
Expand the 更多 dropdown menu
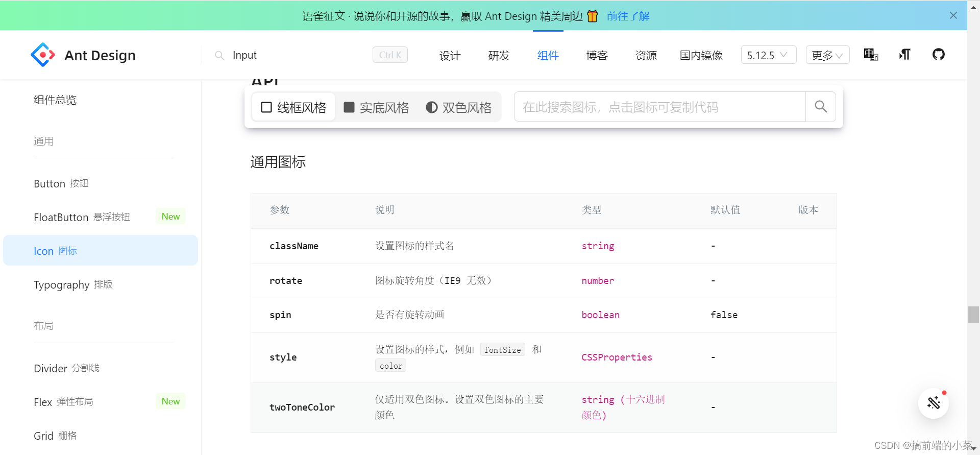(x=827, y=55)
